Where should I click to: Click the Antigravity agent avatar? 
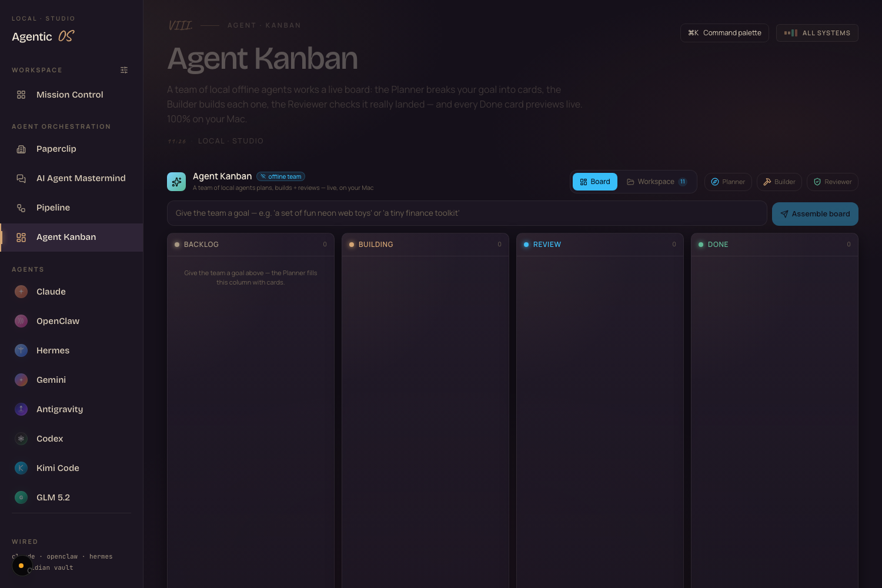pos(21,409)
